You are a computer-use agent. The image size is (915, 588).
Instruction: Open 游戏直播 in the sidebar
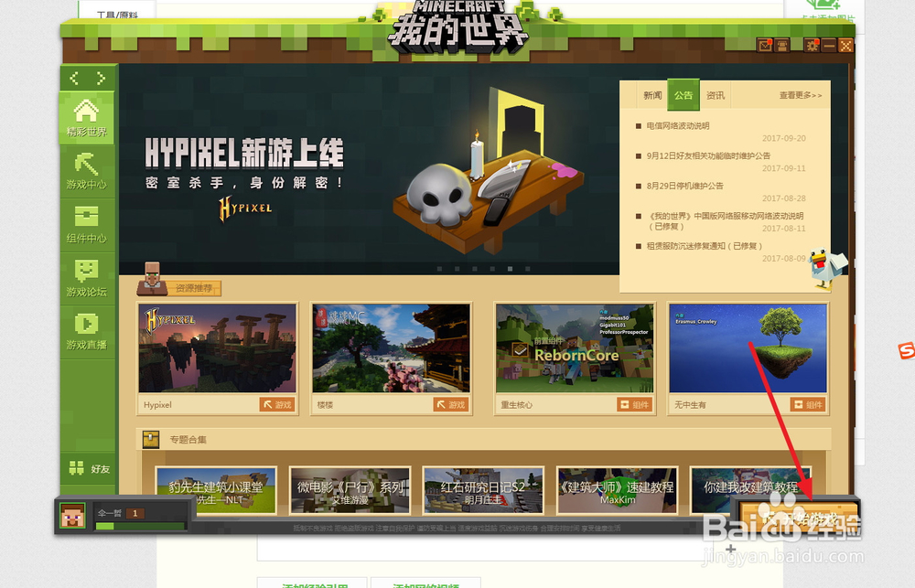tap(86, 331)
